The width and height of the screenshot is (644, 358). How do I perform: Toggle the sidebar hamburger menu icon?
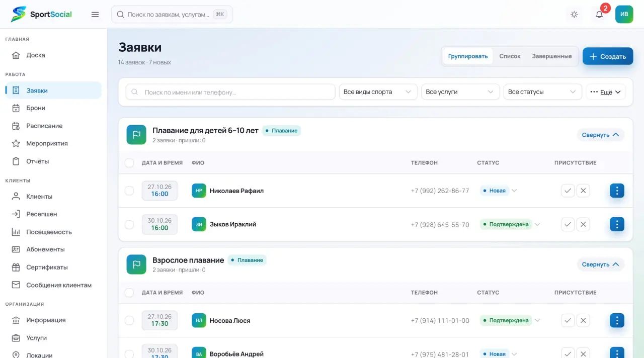click(x=95, y=15)
